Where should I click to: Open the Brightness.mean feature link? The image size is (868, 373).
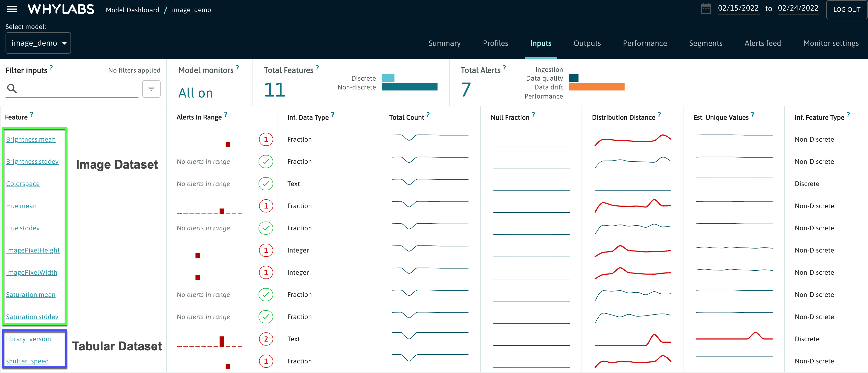[31, 139]
